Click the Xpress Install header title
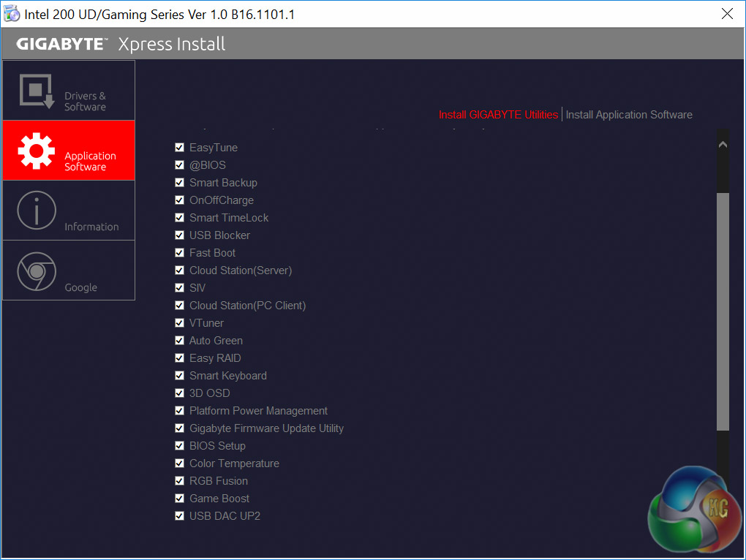This screenshot has height=560, width=746. click(172, 44)
